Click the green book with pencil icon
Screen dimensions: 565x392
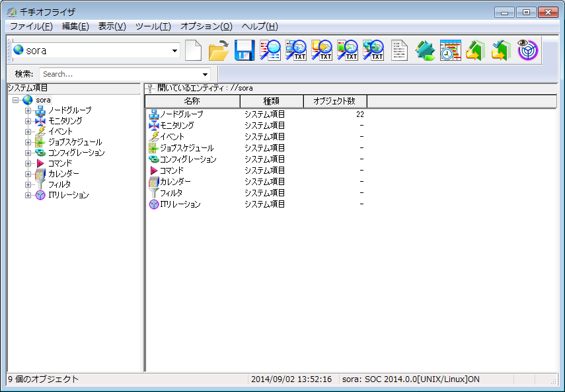475,50
